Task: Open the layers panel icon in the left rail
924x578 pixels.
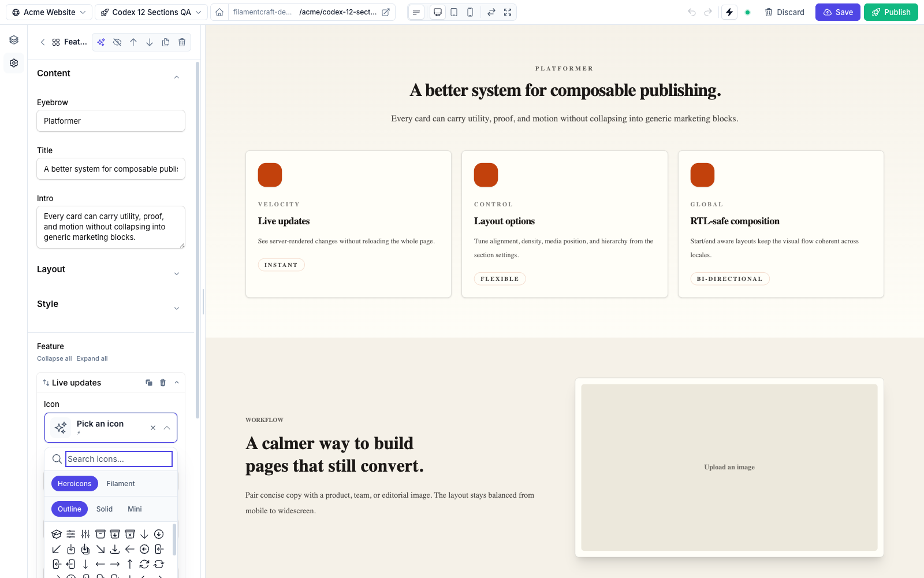Action: 14,40
